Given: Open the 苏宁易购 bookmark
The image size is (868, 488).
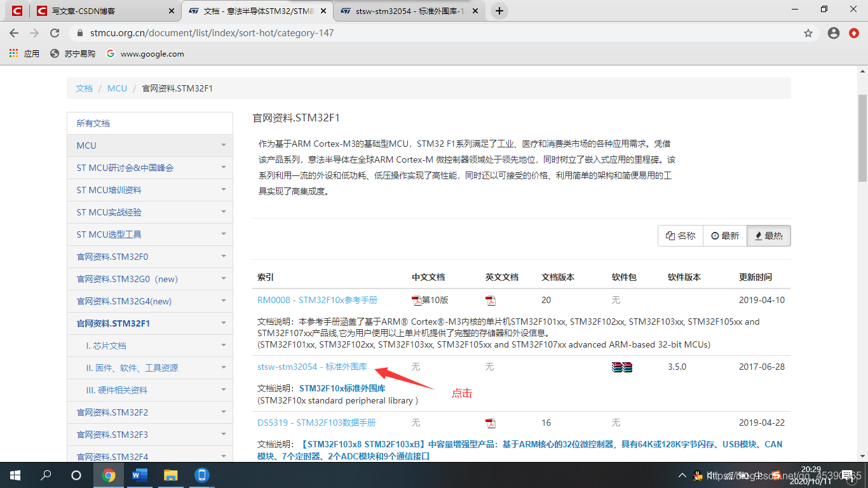Looking at the screenshot, I should pyautogui.click(x=72, y=54).
